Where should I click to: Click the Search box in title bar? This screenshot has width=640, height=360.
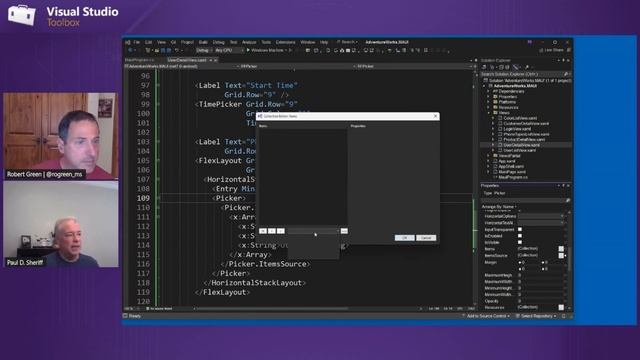[x=347, y=42]
